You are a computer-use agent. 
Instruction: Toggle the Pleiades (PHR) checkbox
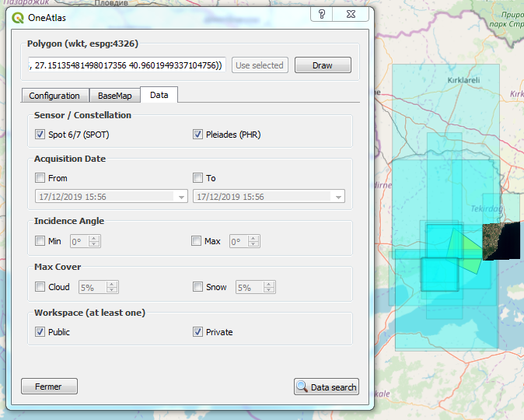click(197, 135)
